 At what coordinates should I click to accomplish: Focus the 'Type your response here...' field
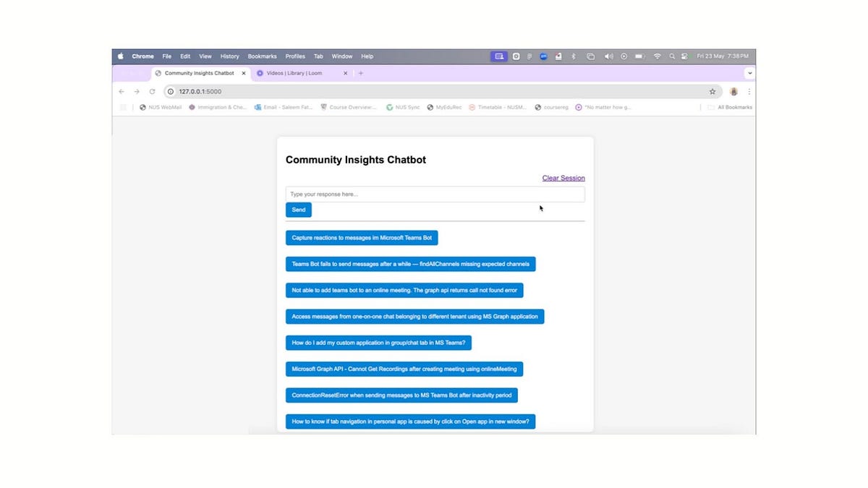click(435, 194)
